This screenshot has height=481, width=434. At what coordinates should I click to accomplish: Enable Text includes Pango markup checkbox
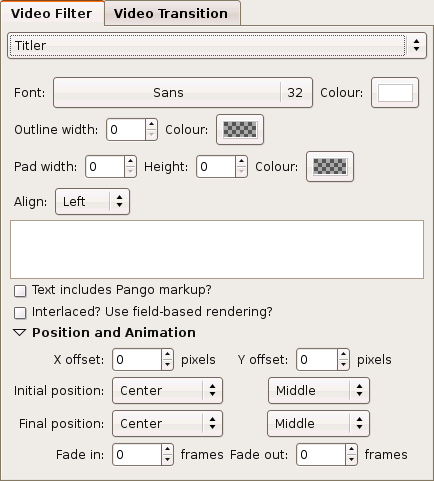tap(20, 291)
